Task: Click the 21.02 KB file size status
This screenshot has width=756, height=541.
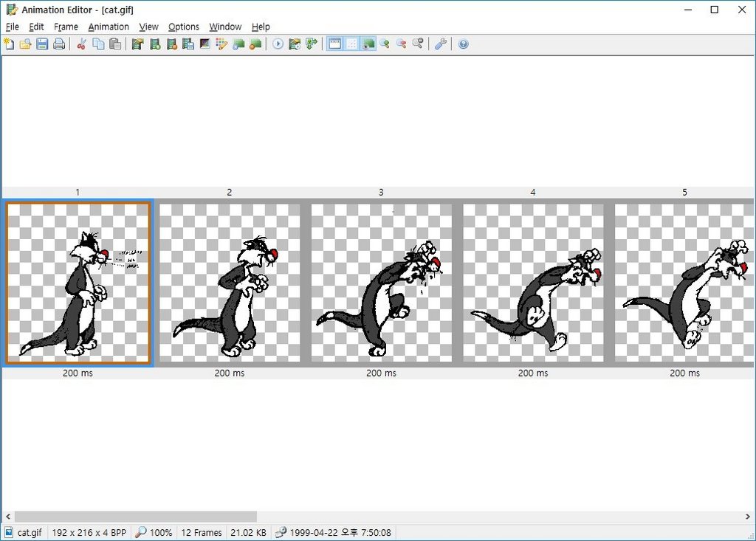Action: click(248, 532)
